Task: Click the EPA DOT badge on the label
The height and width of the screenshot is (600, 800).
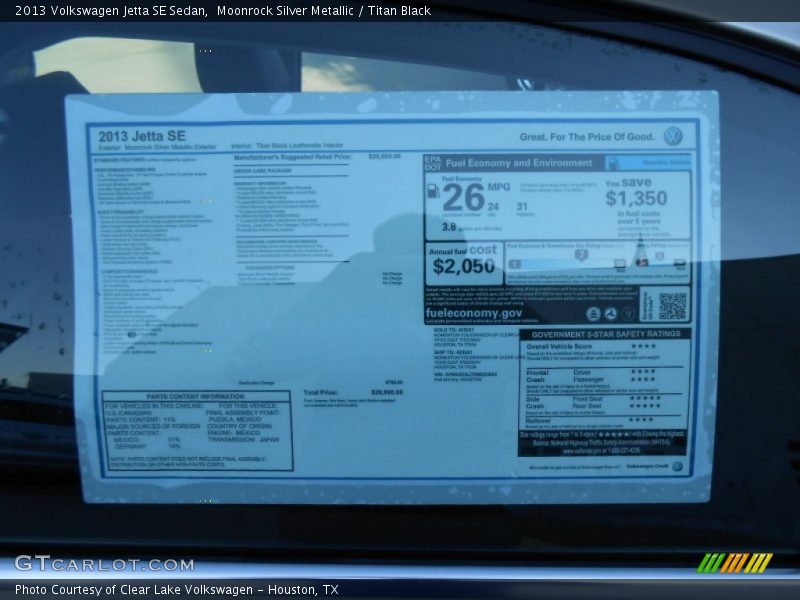Action: pos(432,163)
